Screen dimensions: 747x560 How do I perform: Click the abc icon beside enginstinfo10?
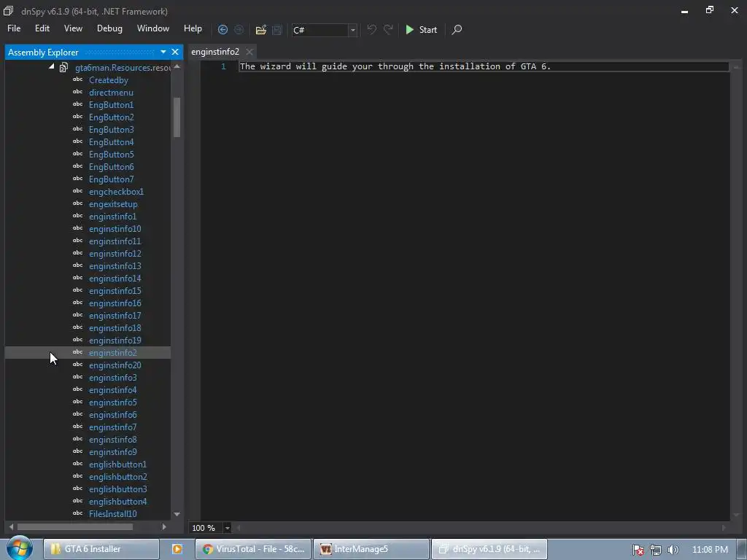77,228
